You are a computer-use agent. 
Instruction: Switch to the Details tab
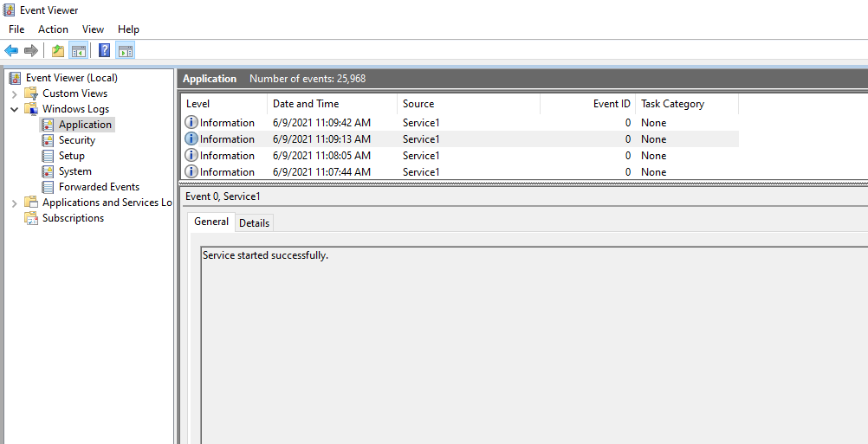[x=255, y=222]
